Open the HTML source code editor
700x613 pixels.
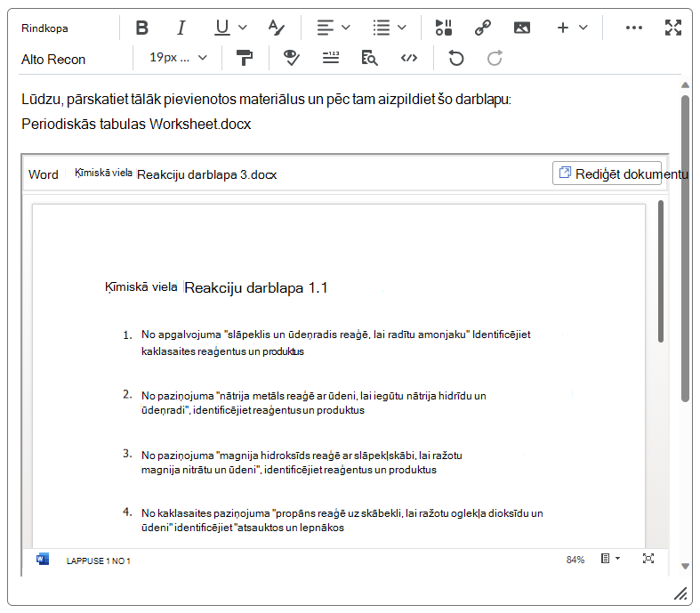point(409,58)
